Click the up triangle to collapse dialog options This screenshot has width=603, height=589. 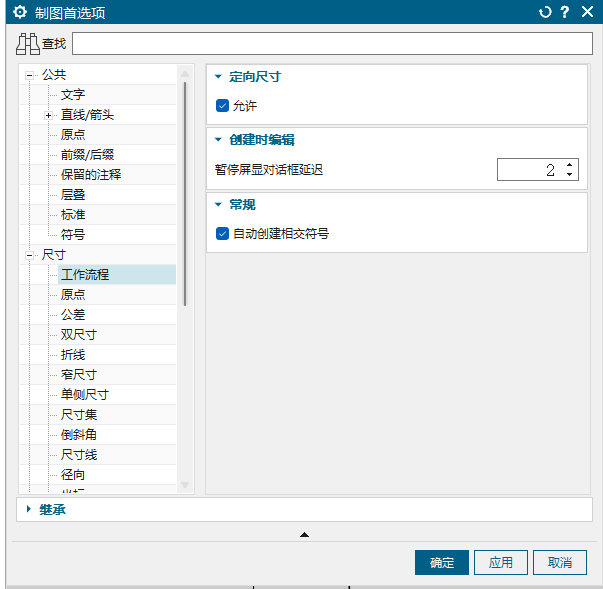pos(304,534)
